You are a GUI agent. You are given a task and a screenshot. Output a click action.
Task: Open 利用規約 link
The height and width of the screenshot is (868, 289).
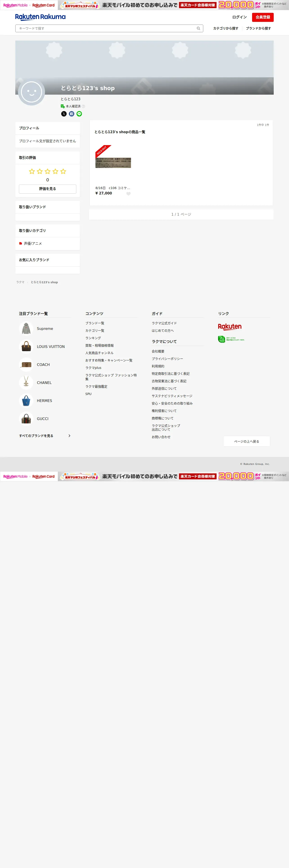(158, 366)
